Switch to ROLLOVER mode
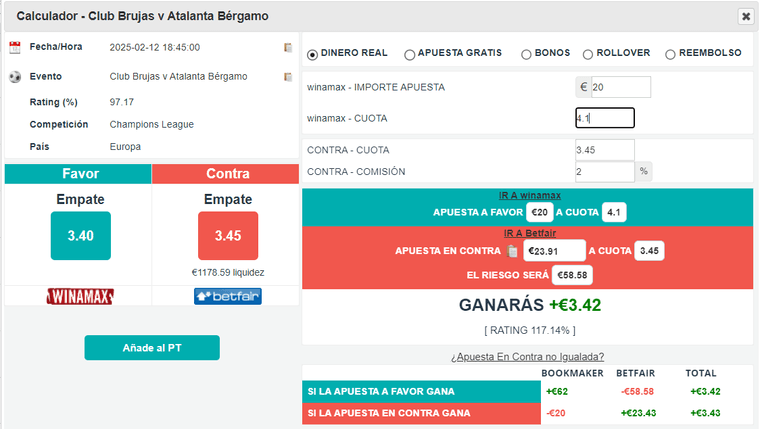The width and height of the screenshot is (760, 429). pos(587,55)
